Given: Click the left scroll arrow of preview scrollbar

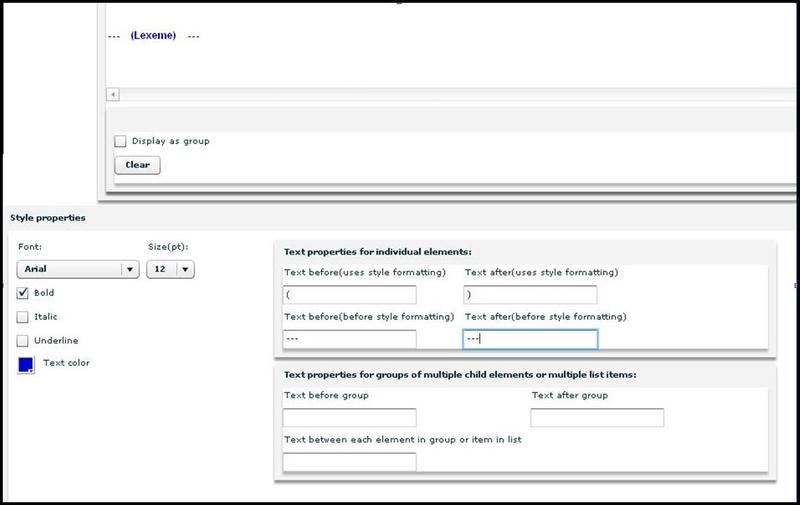Looking at the screenshot, I should click(112, 94).
